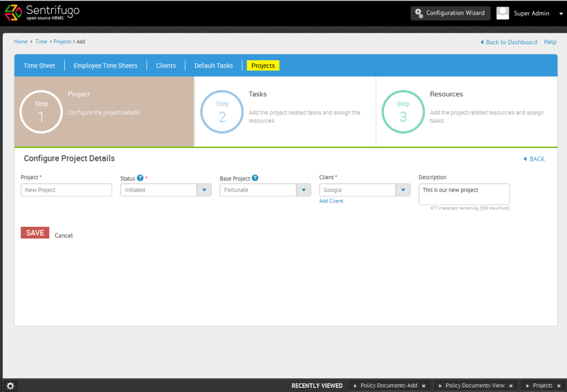The height and width of the screenshot is (392, 567).
Task: Switch to the Time Sheet tab
Action: coord(39,65)
